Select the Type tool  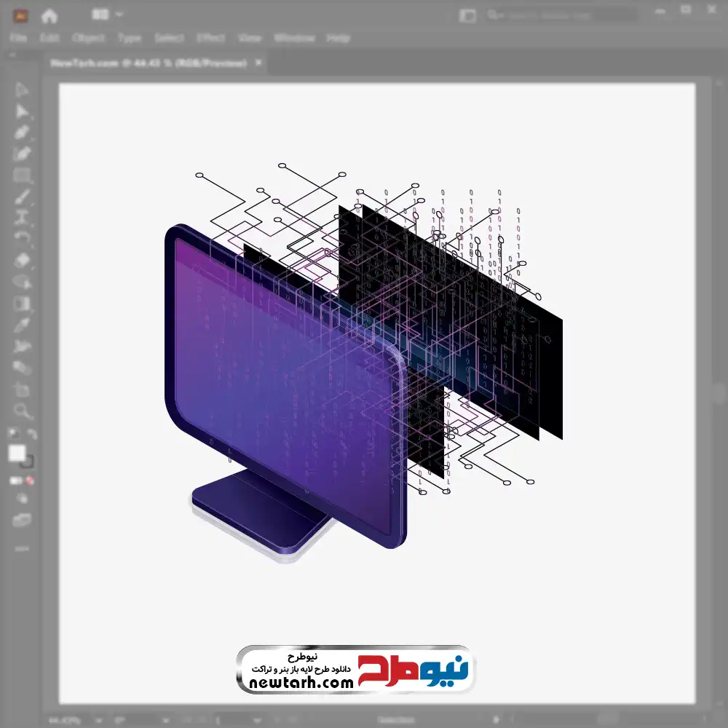click(21, 218)
